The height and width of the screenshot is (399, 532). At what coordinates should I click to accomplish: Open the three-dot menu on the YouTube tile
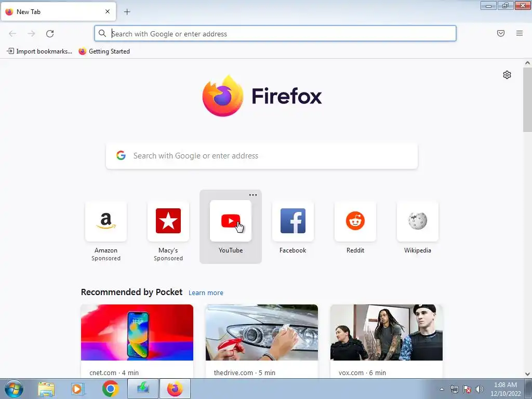coord(253,195)
